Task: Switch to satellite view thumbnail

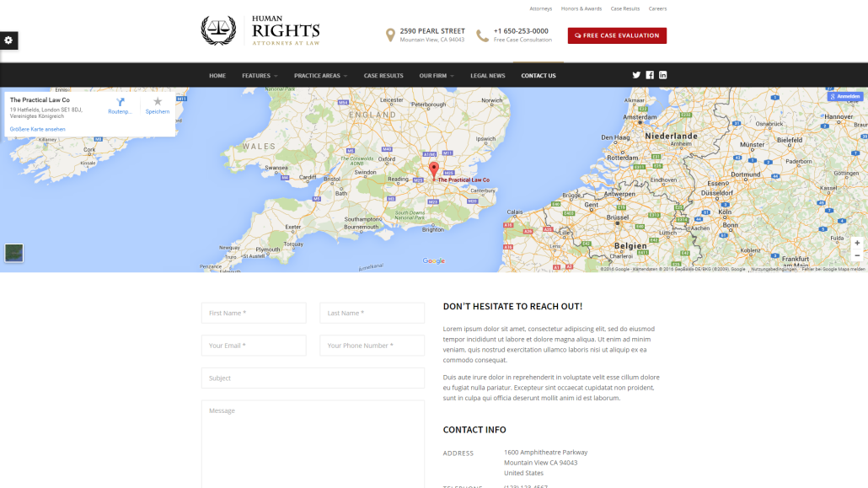Action: [13, 253]
